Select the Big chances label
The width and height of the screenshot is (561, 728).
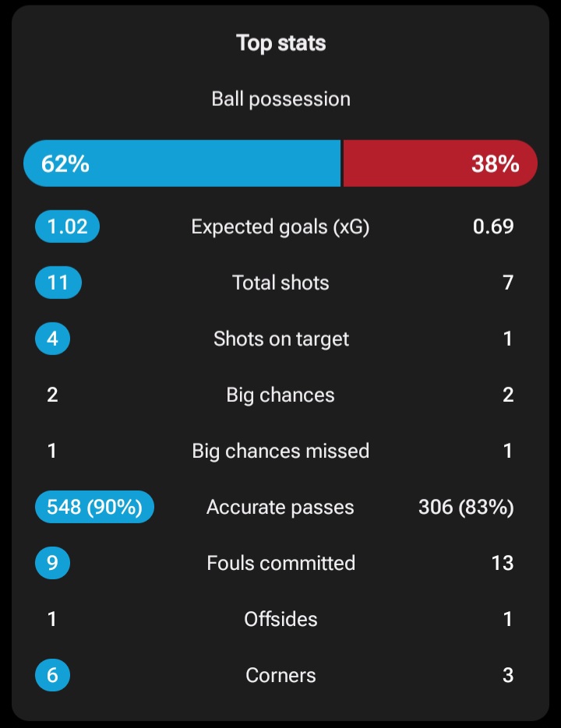click(x=280, y=395)
